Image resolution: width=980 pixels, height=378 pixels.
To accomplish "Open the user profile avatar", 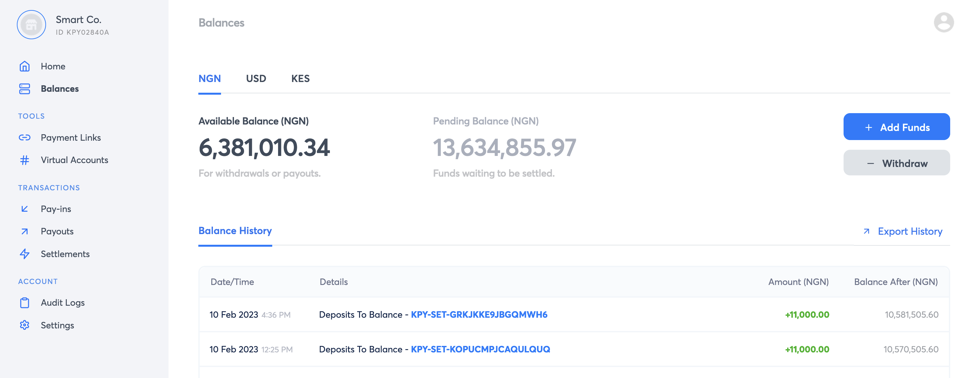I will coord(943,22).
